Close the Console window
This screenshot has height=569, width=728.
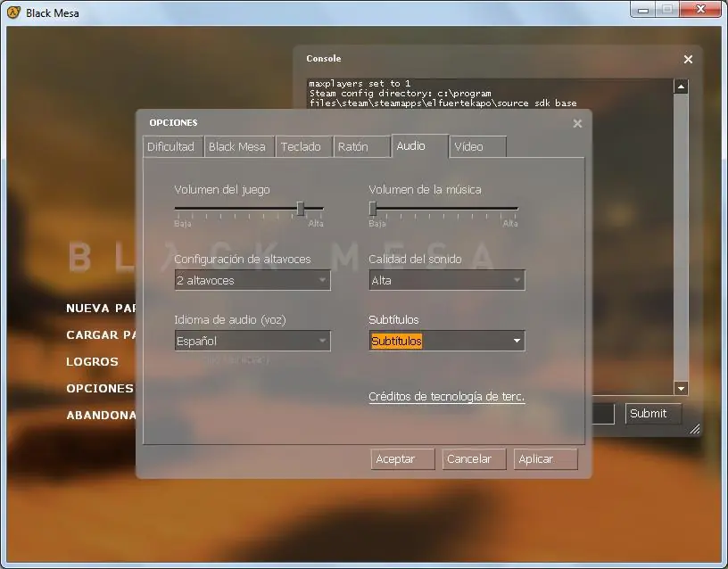pyautogui.click(x=688, y=60)
